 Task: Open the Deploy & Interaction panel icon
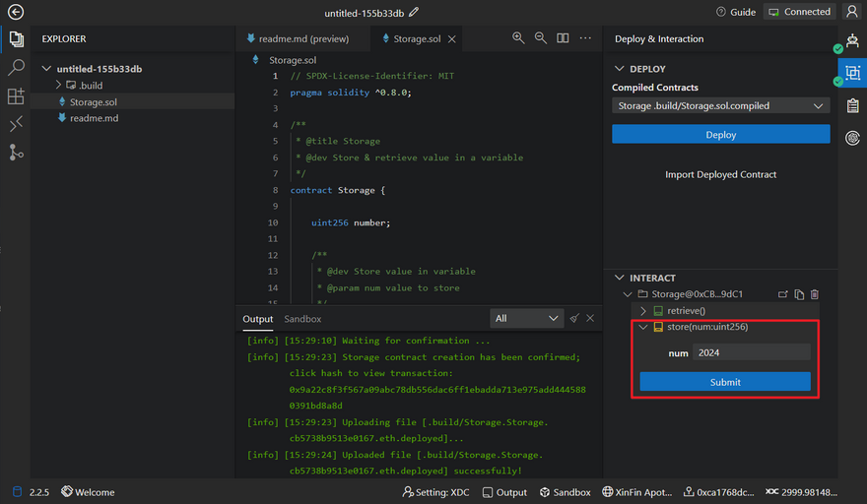pos(852,73)
